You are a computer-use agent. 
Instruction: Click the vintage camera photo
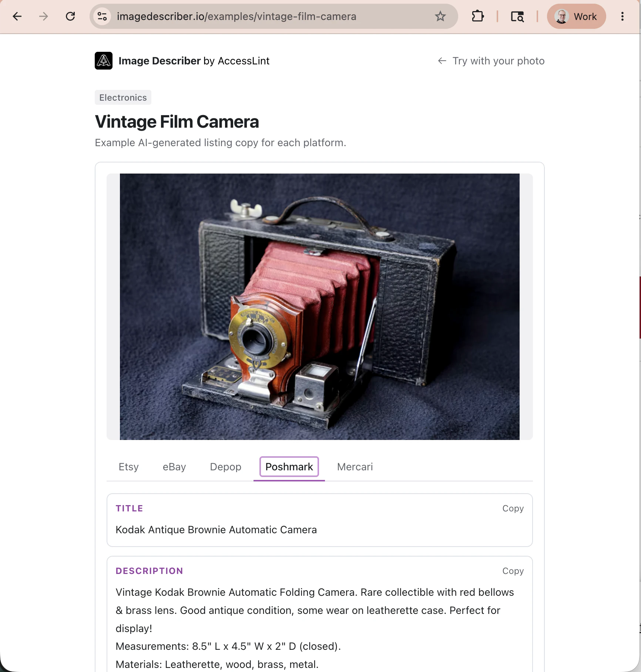[320, 307]
